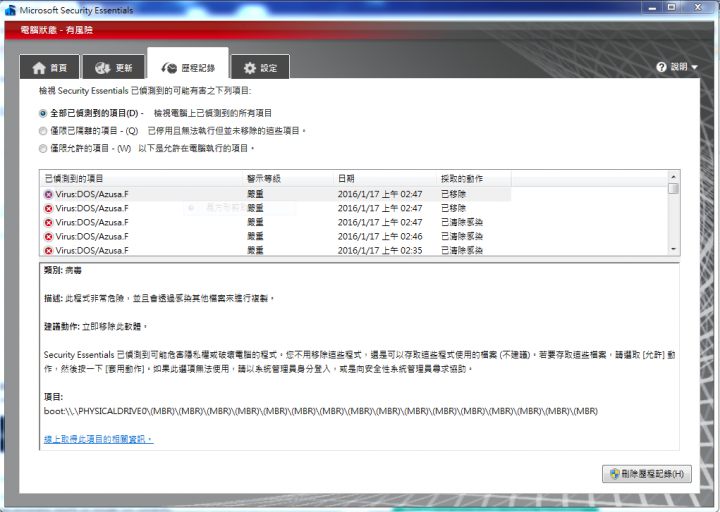Image resolution: width=720 pixels, height=512 pixels.
Task: Sort by 採取的動作 column header
Action: [473, 178]
